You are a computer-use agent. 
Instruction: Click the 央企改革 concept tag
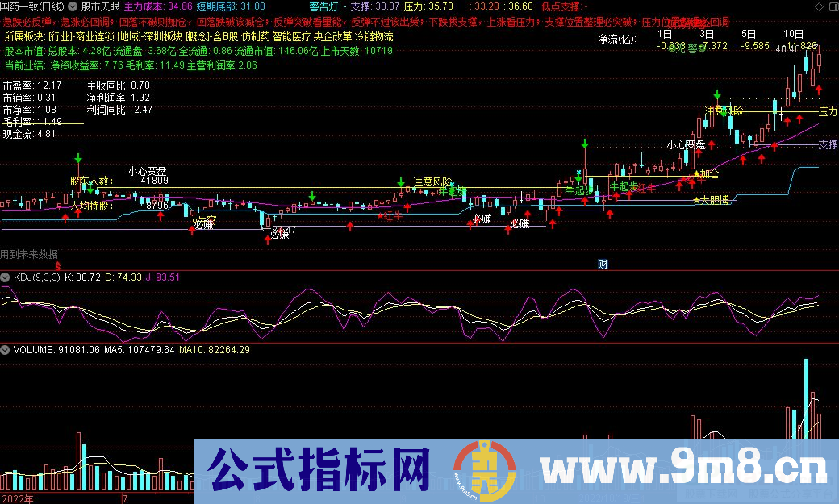(333, 36)
